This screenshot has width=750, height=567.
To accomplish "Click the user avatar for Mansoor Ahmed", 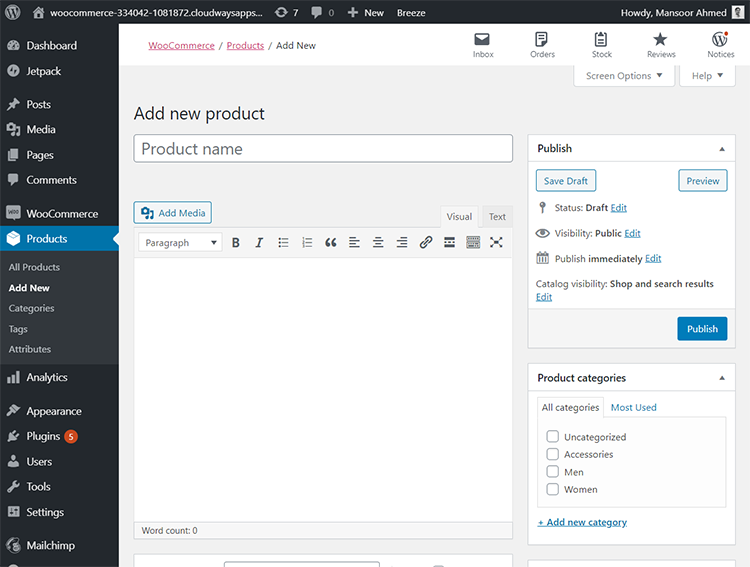I will click(738, 12).
